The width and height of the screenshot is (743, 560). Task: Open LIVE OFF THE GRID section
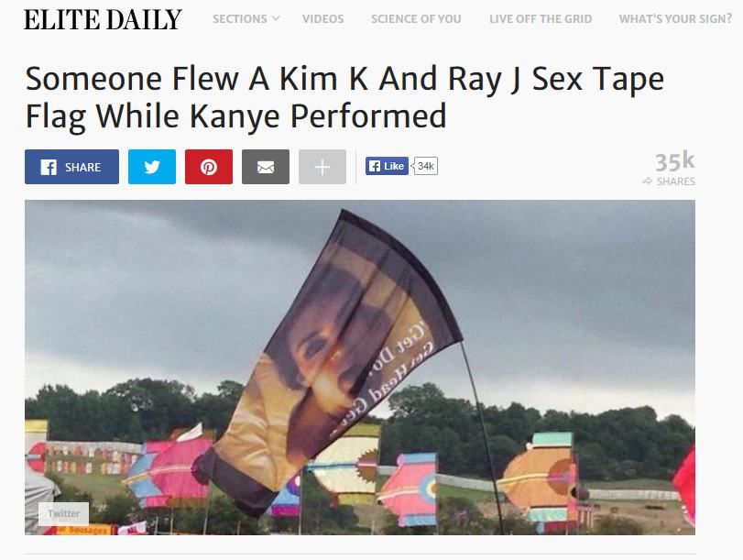click(x=541, y=19)
